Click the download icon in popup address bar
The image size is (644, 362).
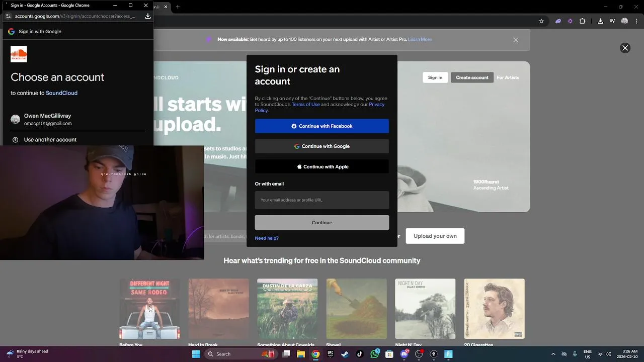pos(147,16)
